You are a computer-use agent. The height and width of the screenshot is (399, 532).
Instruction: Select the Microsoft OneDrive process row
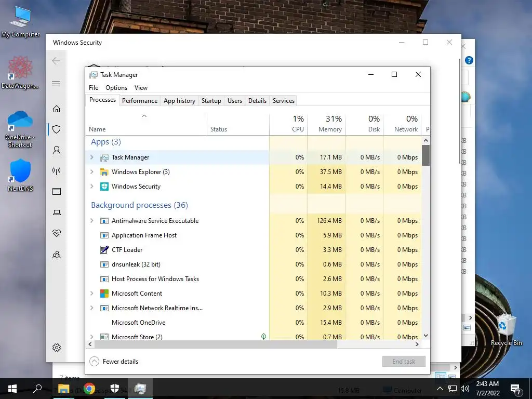click(254, 323)
